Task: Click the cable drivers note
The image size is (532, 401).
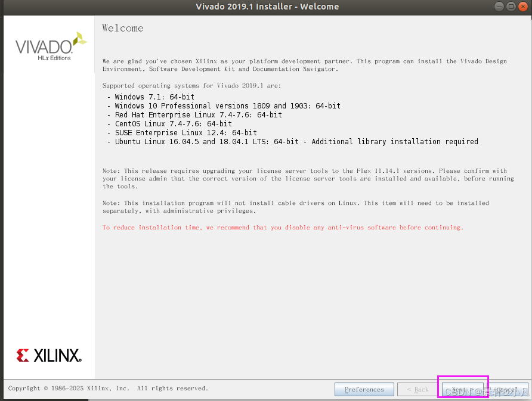Action: click(295, 207)
